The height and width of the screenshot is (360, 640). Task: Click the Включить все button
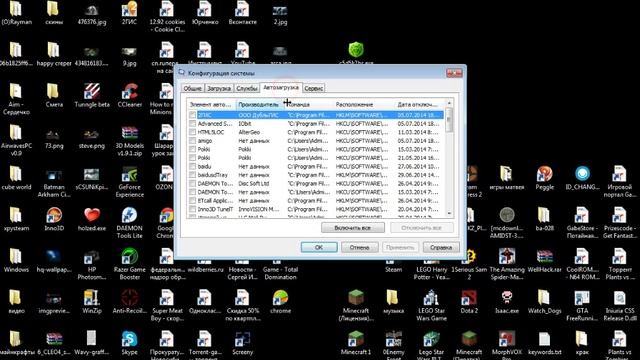[x=353, y=228]
